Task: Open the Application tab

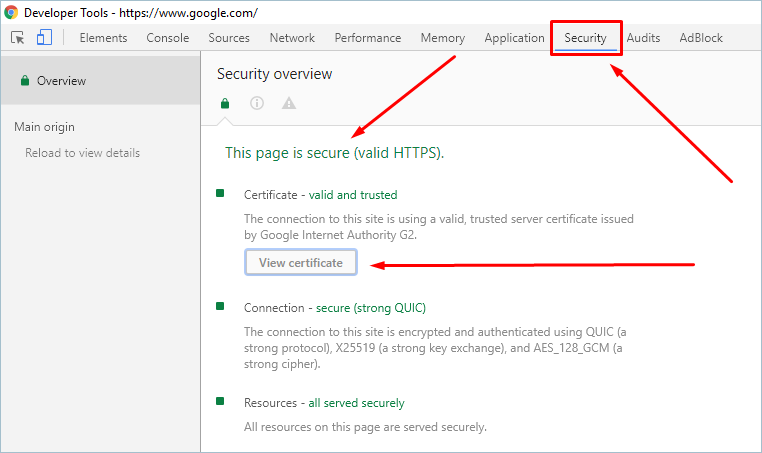Action: (514, 38)
